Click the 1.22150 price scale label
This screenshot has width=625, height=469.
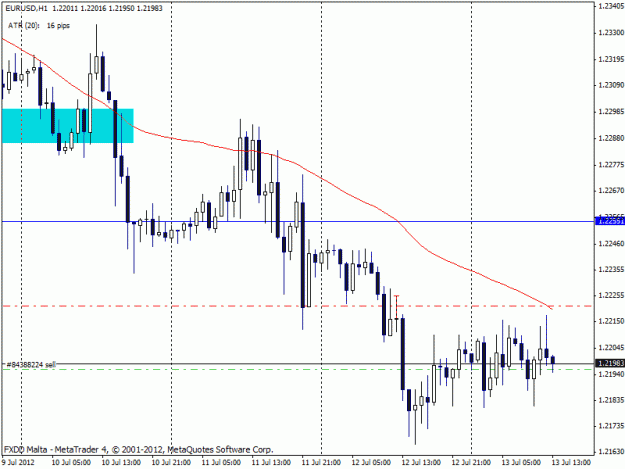tap(611, 321)
